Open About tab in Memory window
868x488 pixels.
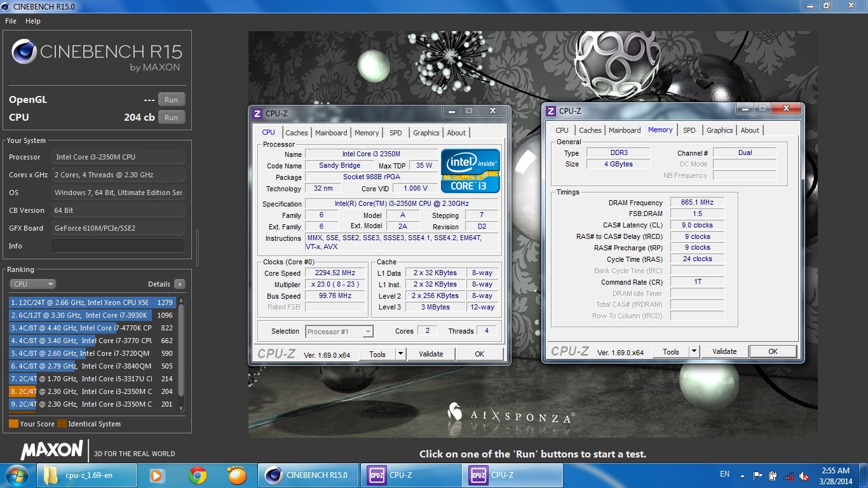coord(750,130)
